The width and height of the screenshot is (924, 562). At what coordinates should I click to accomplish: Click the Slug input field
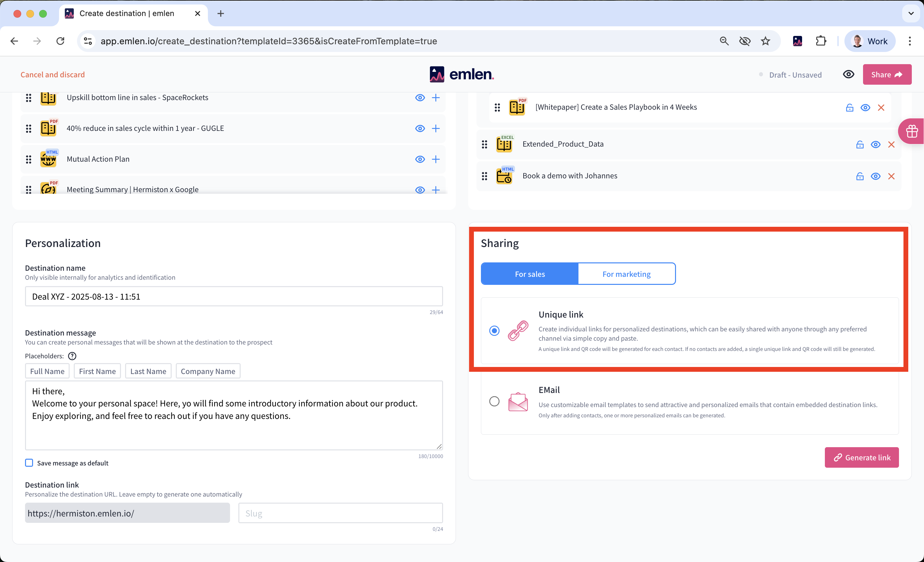click(340, 513)
